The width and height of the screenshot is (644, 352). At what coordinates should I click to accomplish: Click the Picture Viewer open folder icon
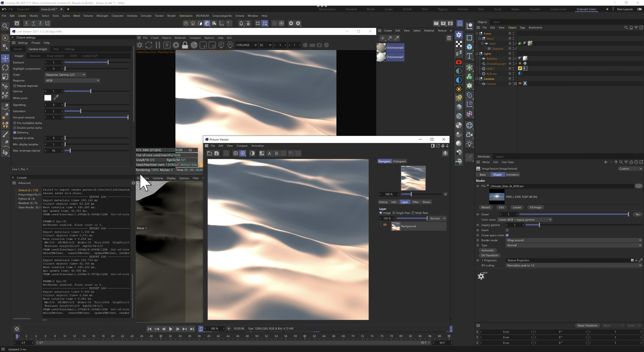pyautogui.click(x=210, y=153)
